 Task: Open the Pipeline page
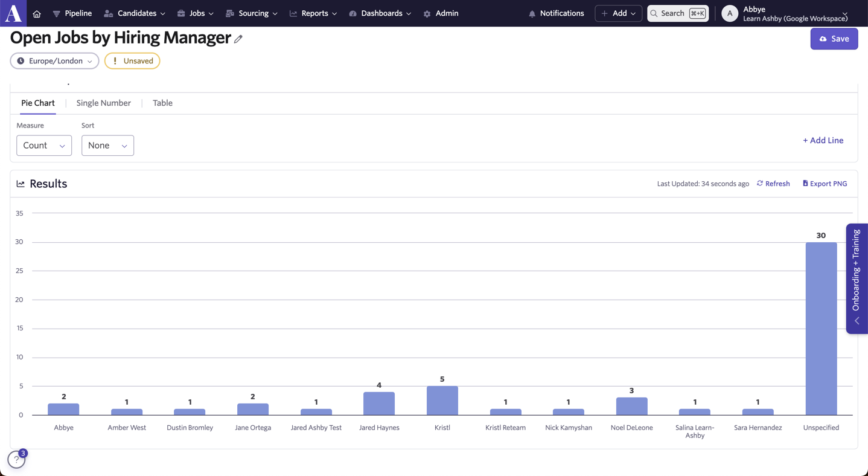click(72, 13)
